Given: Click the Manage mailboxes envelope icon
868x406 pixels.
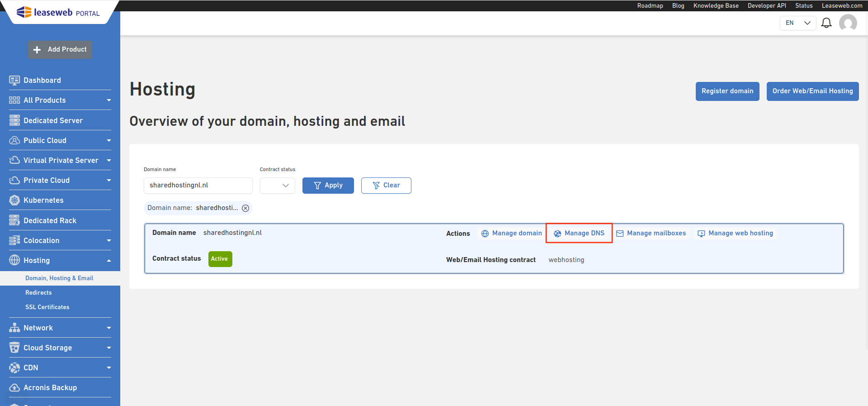Looking at the screenshot, I should [620, 234].
